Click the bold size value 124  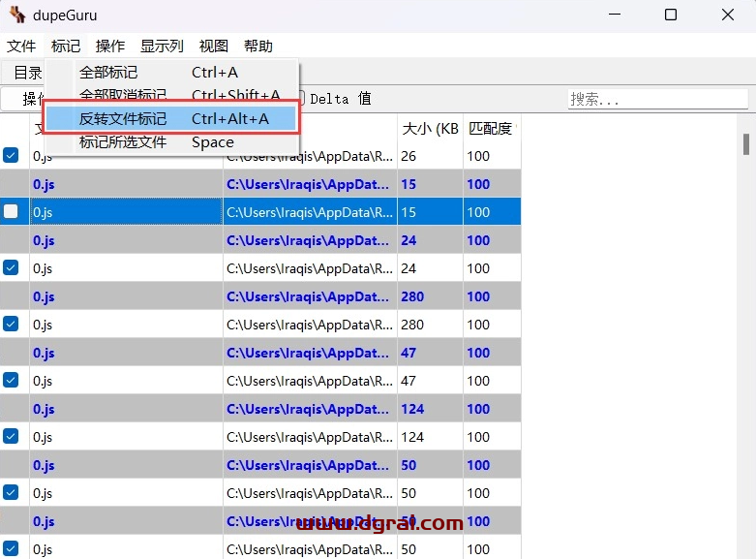click(x=412, y=409)
